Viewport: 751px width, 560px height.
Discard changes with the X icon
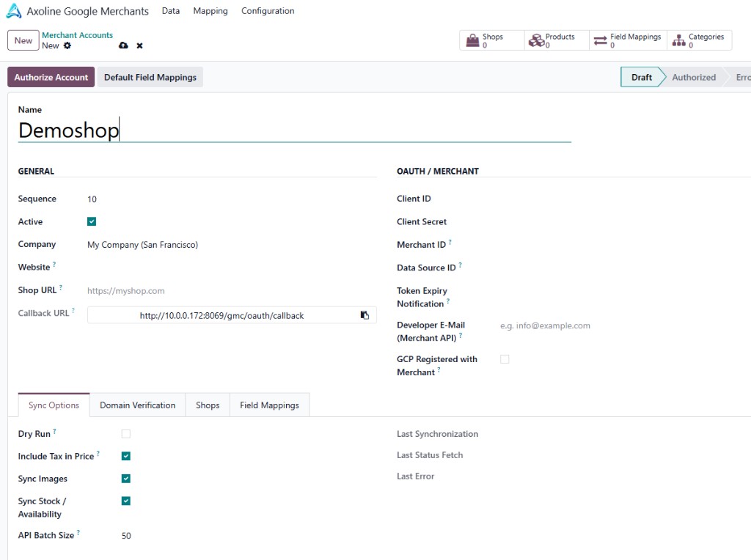point(139,45)
